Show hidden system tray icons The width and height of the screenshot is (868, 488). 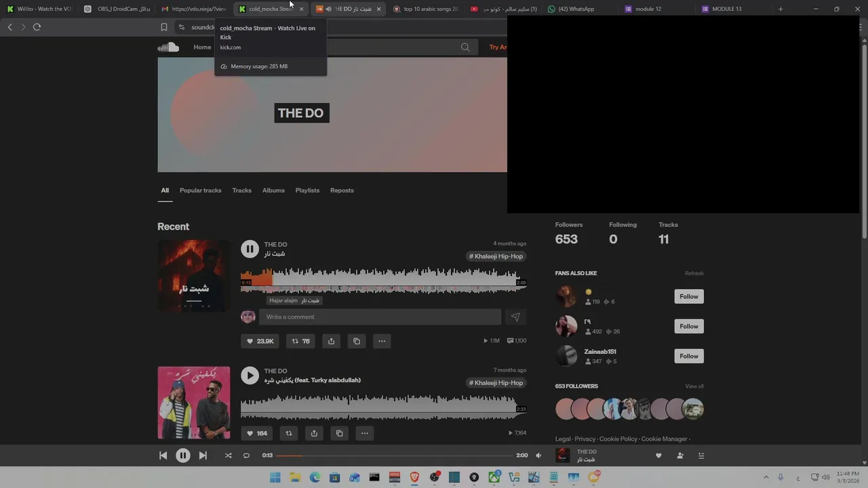pyautogui.click(x=766, y=478)
